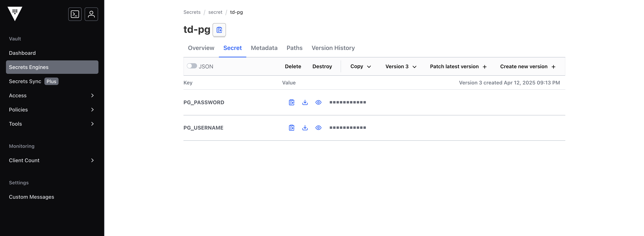The height and width of the screenshot is (236, 644).
Task: Expand the Policies sidebar section
Action: (x=52, y=110)
